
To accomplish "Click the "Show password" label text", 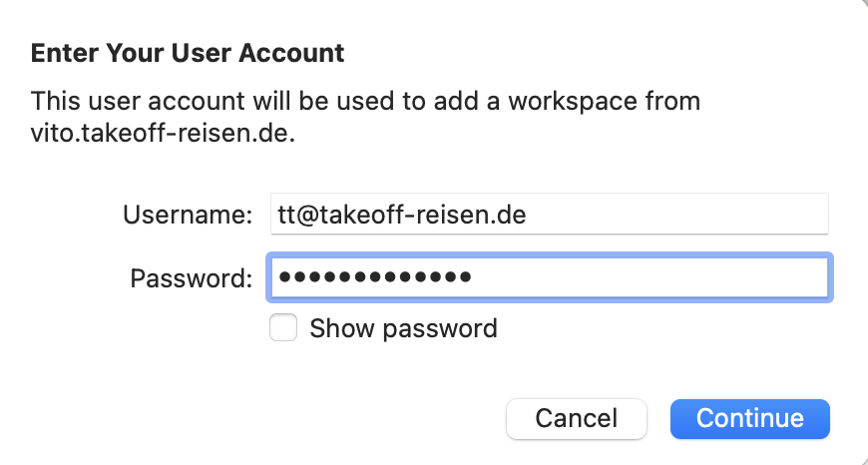I will tap(403, 328).
